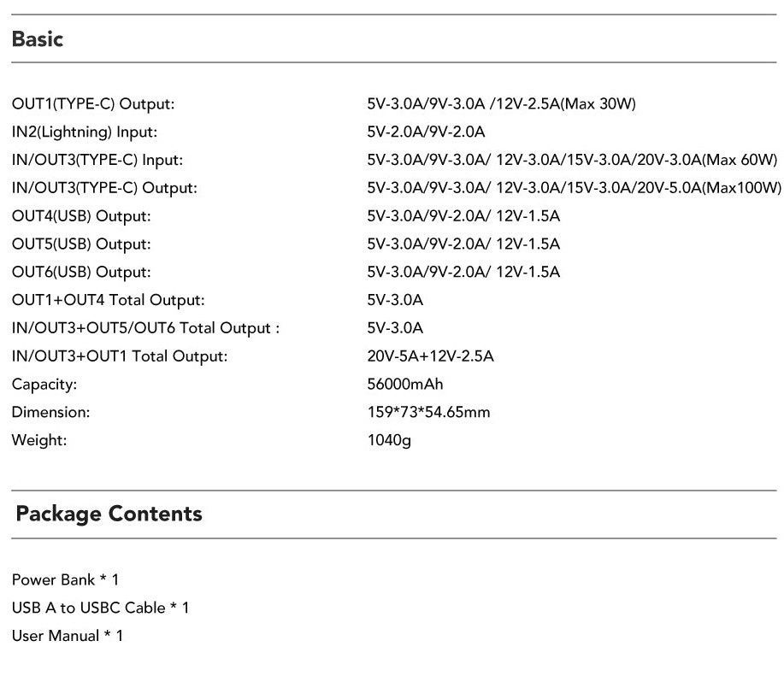This screenshot has height=676, width=784.
Task: Select the IN/OUT3(TYPE-C) Input label
Action: (97, 160)
